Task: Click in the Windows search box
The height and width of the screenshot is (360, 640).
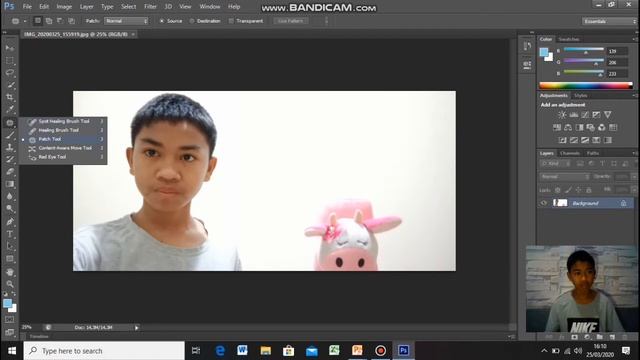Action: coord(104,351)
